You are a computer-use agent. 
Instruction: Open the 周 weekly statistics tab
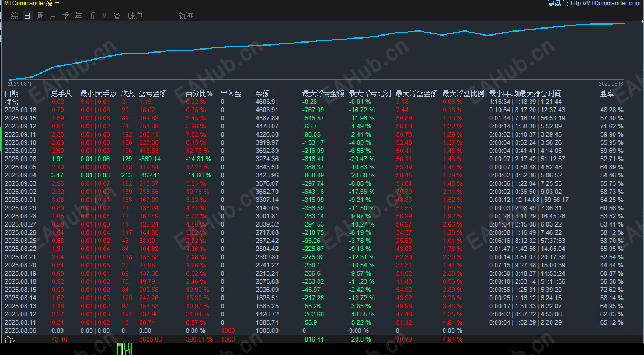[40, 16]
